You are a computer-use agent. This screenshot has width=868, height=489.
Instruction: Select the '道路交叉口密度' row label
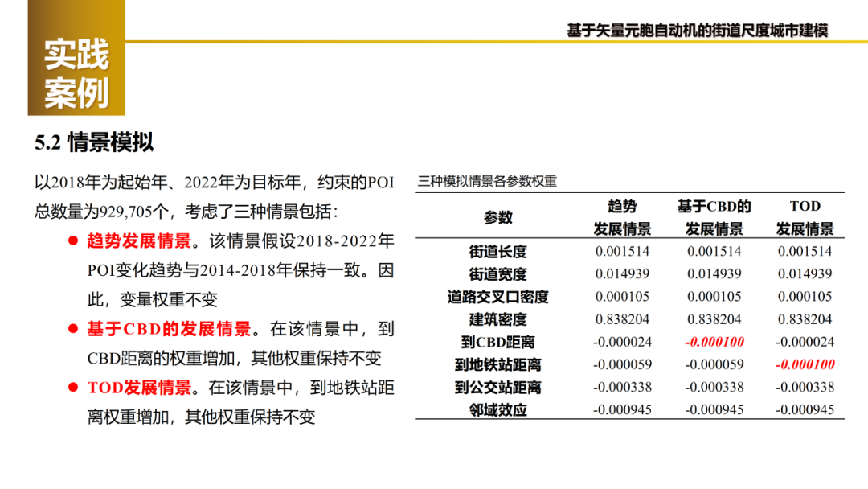coord(497,297)
